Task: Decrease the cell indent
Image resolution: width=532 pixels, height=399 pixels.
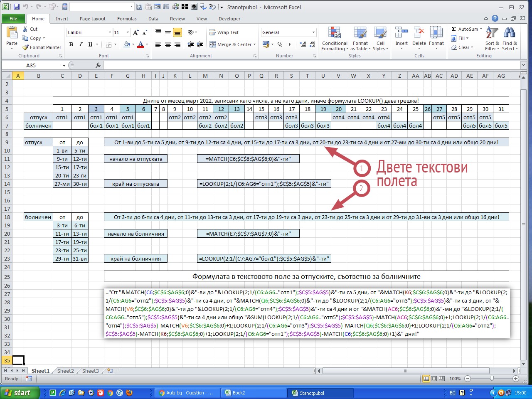Action: tap(191, 44)
